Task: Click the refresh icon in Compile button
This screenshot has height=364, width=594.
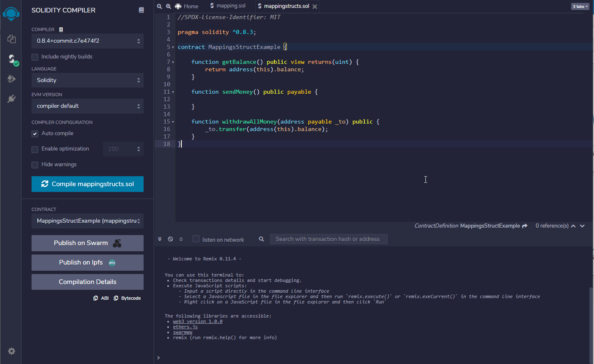Action: coord(45,184)
